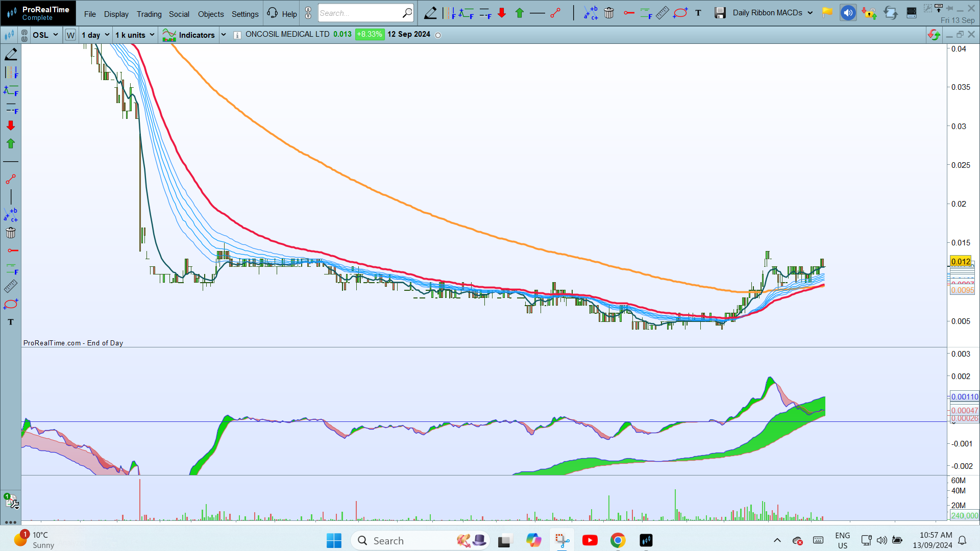Image resolution: width=980 pixels, height=551 pixels.
Task: Click the 240,000 volume label on the axis
Action: (964, 515)
